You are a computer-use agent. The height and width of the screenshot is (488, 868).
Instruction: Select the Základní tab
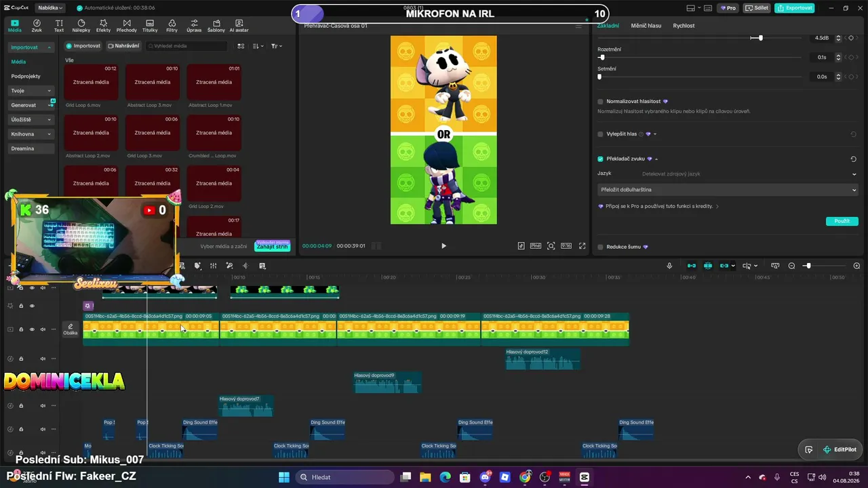pos(608,26)
